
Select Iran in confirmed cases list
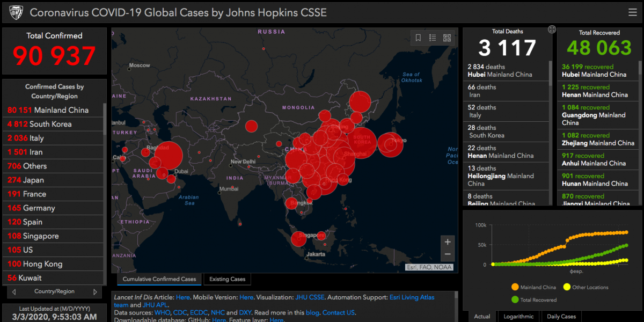(x=53, y=152)
